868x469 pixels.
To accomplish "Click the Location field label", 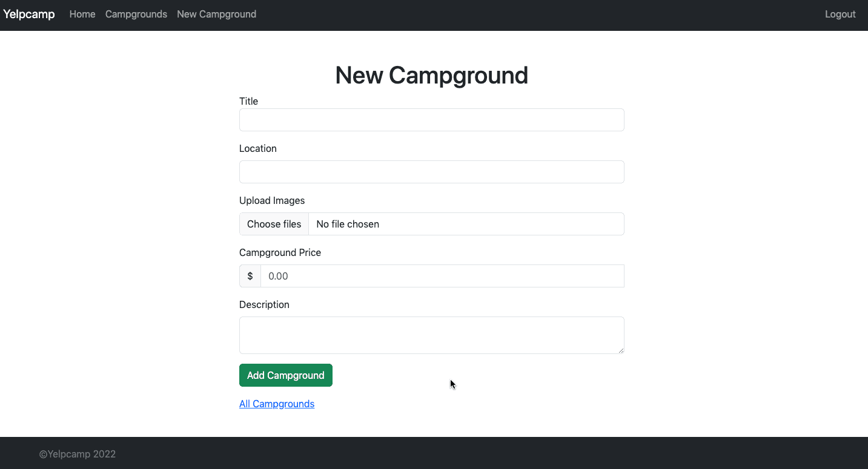I will point(257,148).
